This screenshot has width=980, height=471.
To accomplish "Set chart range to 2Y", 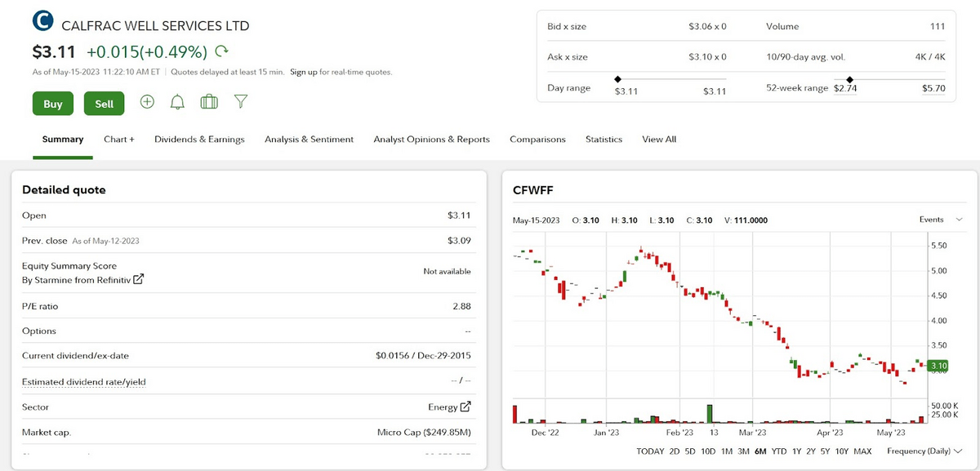I will (x=811, y=451).
